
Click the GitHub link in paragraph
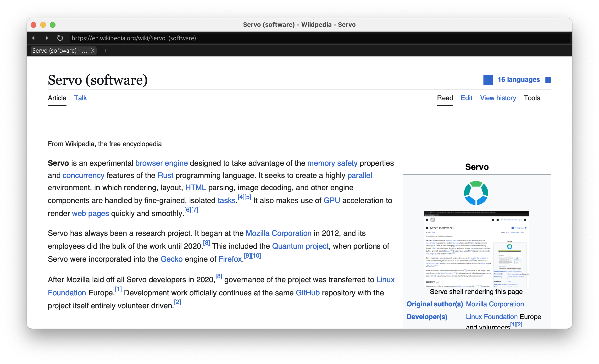coord(308,293)
